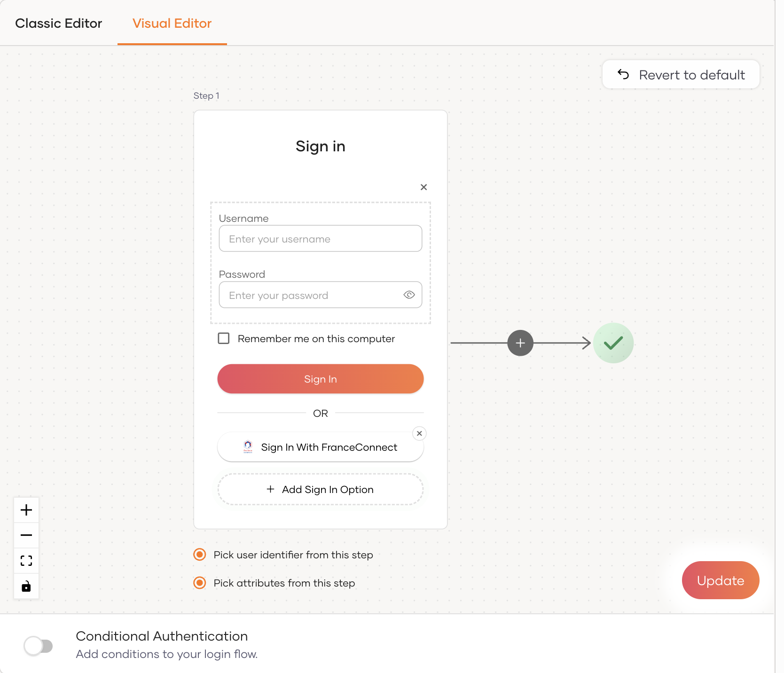Screen dimensions: 784x673
Task: Add a new step with plus node
Action: coord(520,343)
